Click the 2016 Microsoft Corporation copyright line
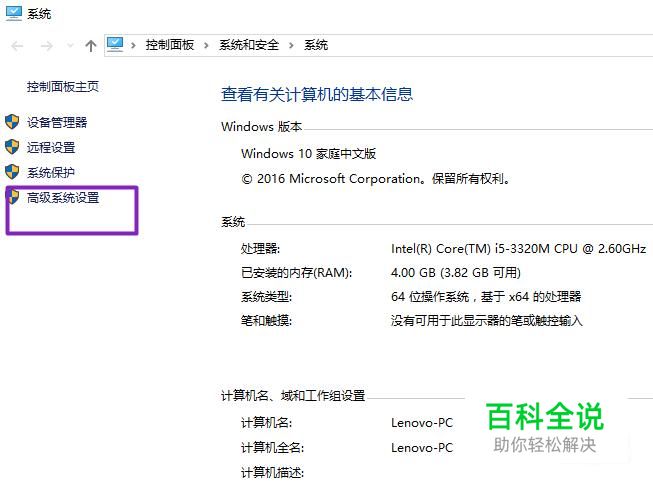 point(375,179)
